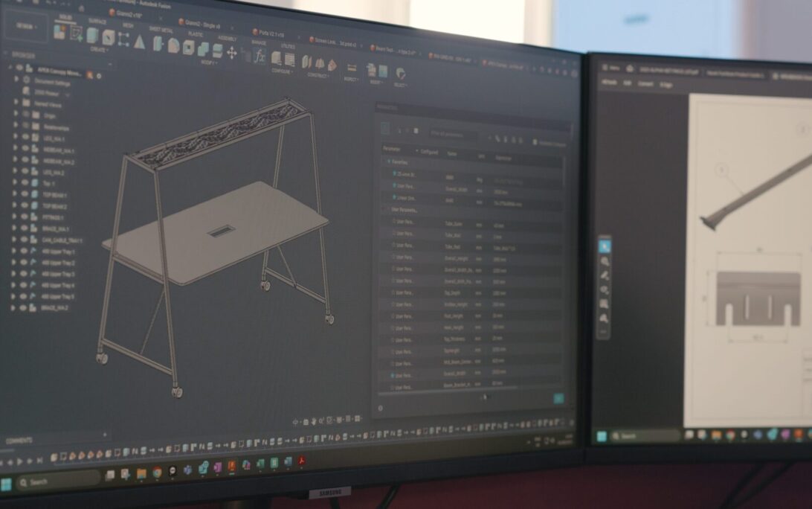Select the Combine tool icon
Image resolution: width=812 pixels, height=509 pixels.
203,49
